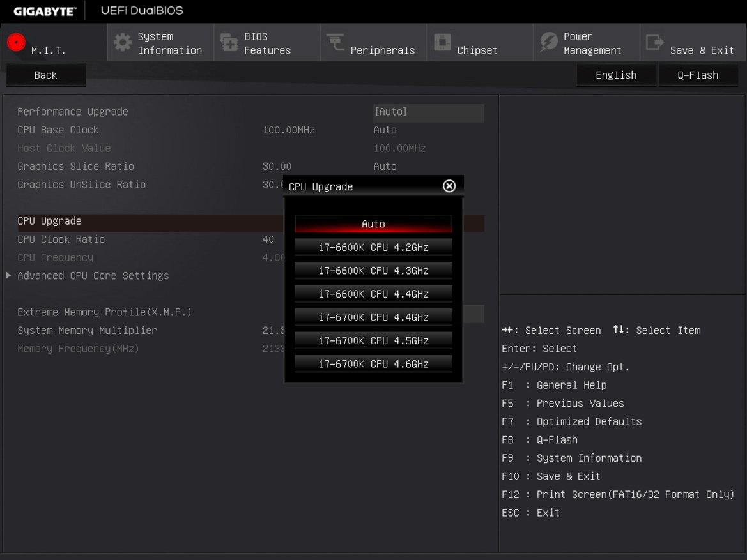Click the English language button
The image size is (747, 560).
(616, 75)
